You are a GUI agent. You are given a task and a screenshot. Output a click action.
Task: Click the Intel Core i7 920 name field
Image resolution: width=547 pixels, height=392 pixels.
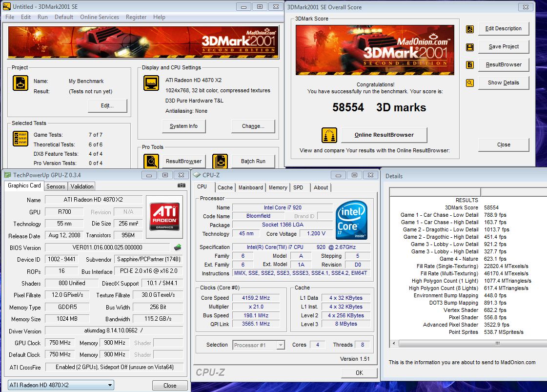[283, 207]
